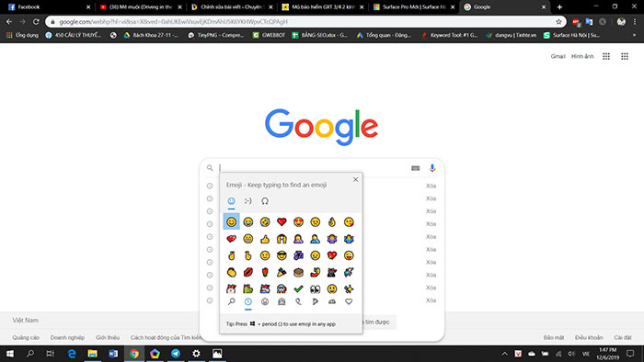Open a new Chrome tab
Viewport: 644px width, 362px height.
pos(559,7)
